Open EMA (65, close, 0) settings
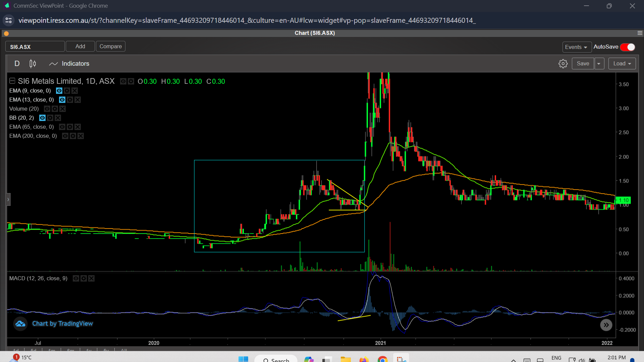This screenshot has width=644, height=362. 70,127
